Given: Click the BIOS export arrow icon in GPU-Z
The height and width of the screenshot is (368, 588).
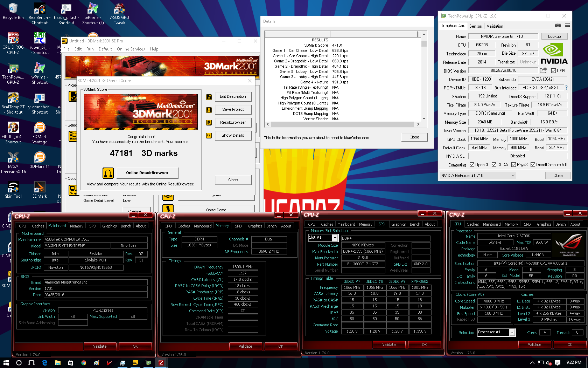Looking at the screenshot, I should 543,70.
